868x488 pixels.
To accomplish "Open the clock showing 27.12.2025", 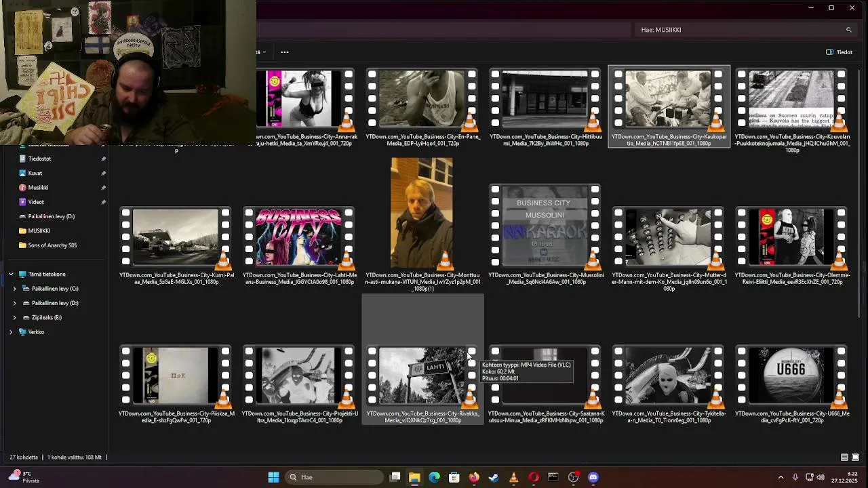I will [x=845, y=477].
